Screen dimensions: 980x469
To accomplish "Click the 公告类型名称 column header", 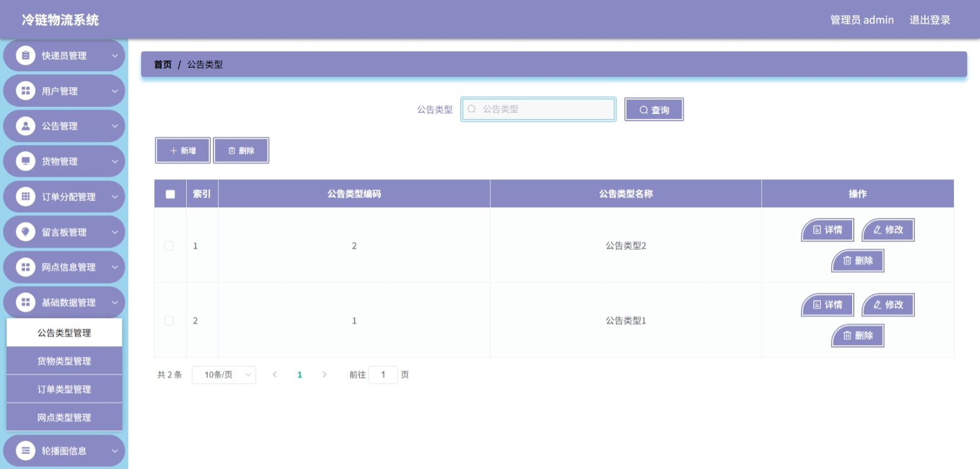I will coord(625,194).
